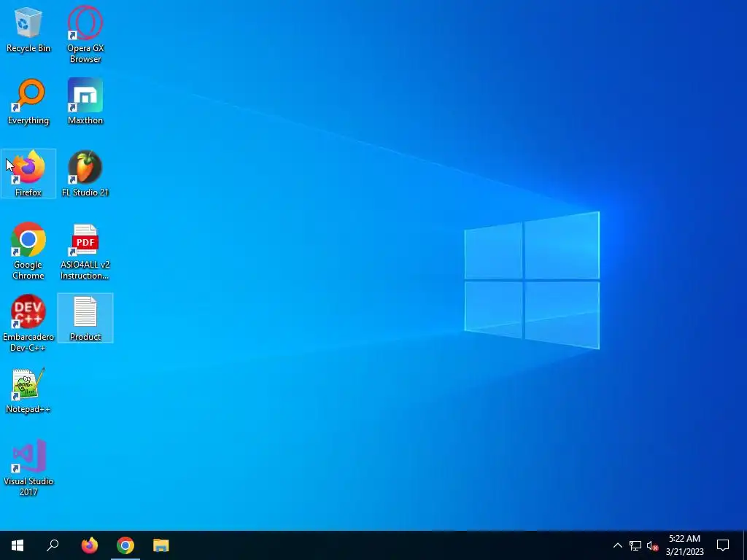
Task: Switch to Chrome in the taskbar
Action: (125, 545)
